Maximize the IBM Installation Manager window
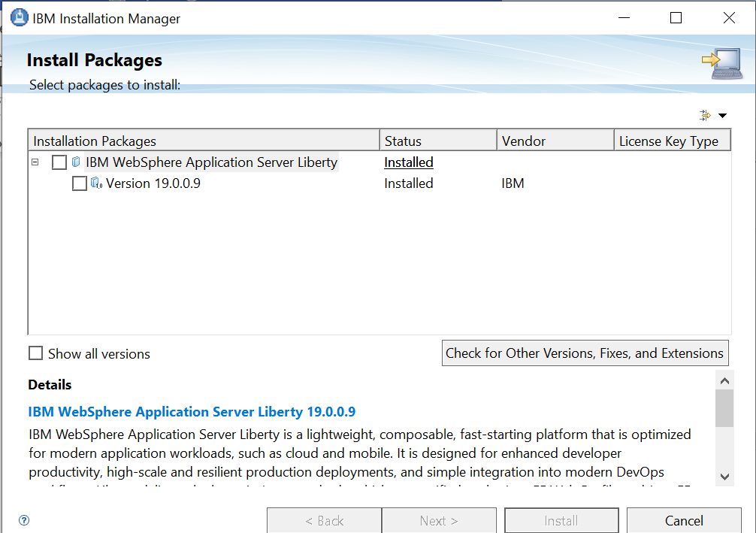 click(x=676, y=18)
